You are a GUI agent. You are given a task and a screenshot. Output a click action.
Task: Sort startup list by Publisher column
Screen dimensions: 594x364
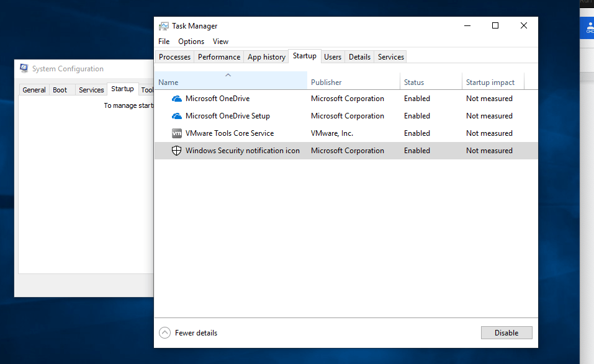(353, 82)
